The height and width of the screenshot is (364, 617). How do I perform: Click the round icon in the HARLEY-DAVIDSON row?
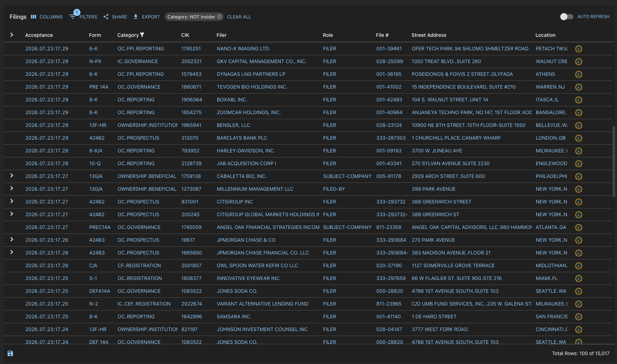click(579, 151)
